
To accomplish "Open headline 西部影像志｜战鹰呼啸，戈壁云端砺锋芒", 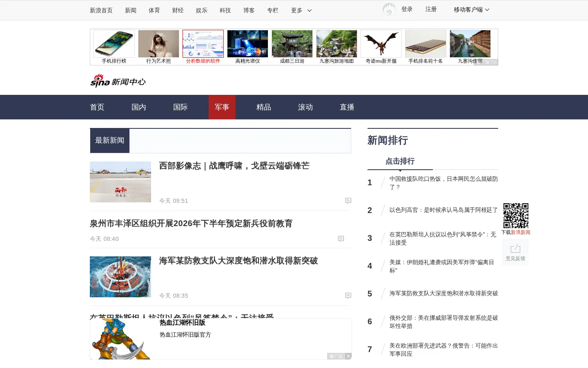I will [x=234, y=166].
